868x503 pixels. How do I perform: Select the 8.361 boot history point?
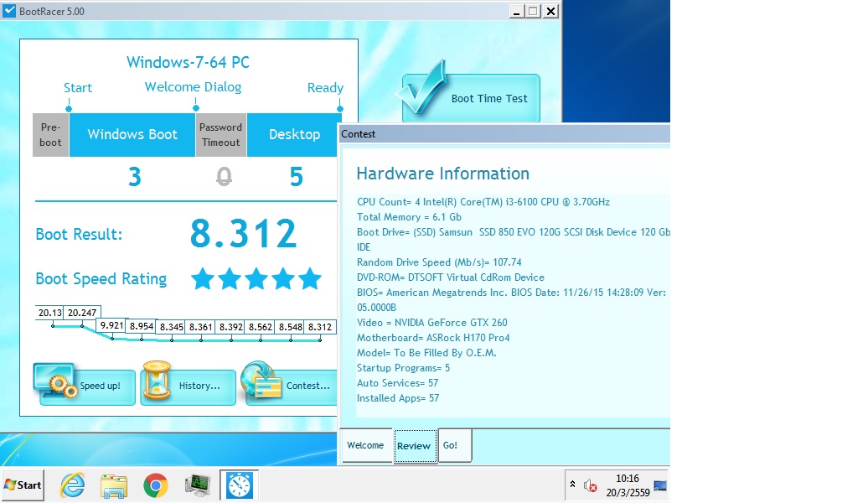(x=200, y=327)
